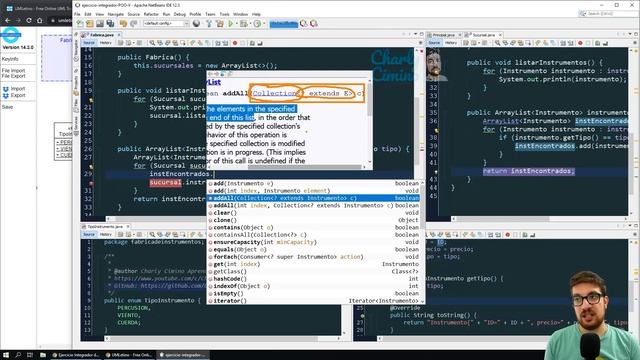Switch TipoInstrumento.java to History view
This screenshot has width=640, height=360.
pyautogui.click(x=106, y=235)
